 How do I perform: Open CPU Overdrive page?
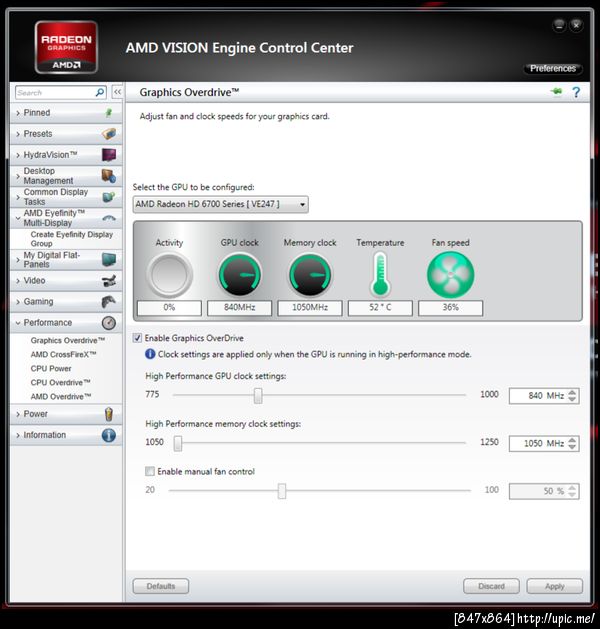click(x=61, y=382)
